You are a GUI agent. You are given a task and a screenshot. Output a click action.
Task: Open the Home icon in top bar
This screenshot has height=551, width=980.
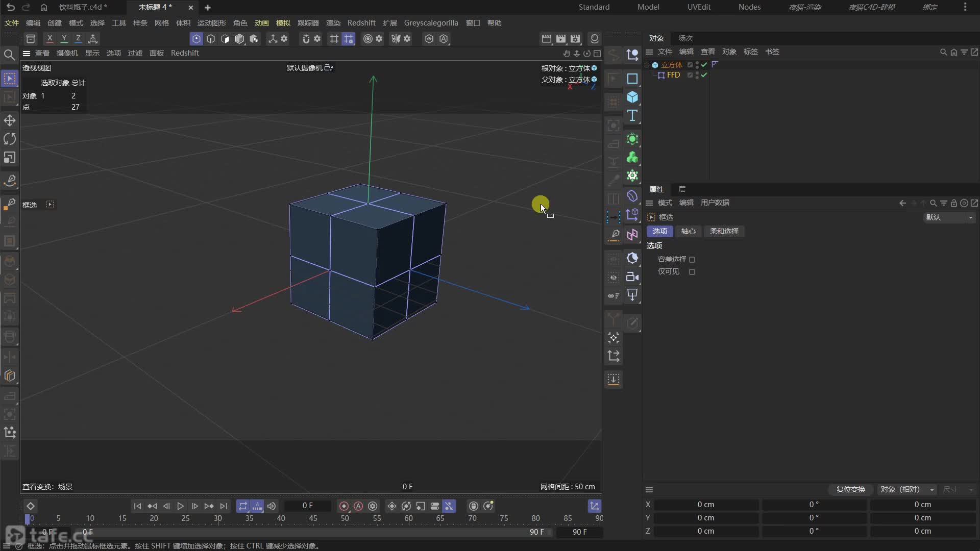coord(44,7)
